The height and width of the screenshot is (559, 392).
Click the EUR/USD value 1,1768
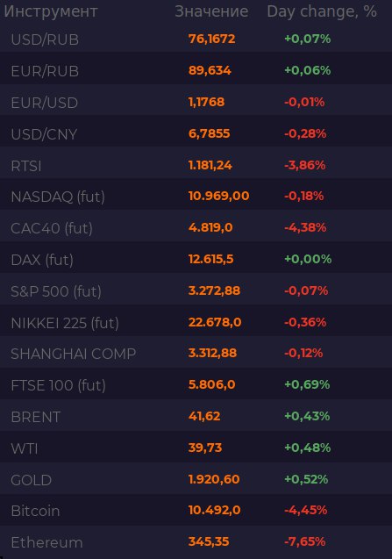point(206,102)
